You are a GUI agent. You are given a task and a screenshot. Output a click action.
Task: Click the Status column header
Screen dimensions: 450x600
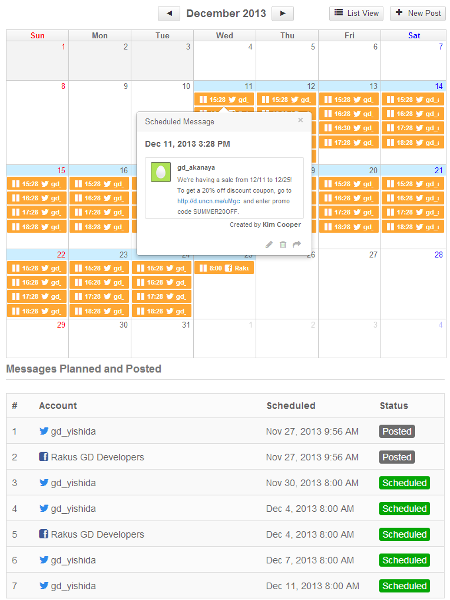pos(394,406)
